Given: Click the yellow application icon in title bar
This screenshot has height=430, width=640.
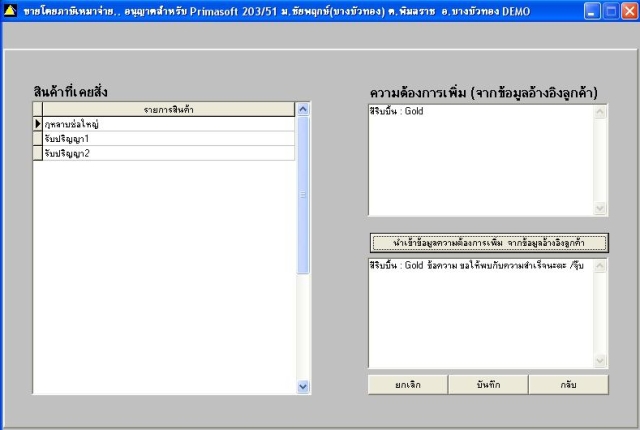Looking at the screenshot, I should [10, 11].
